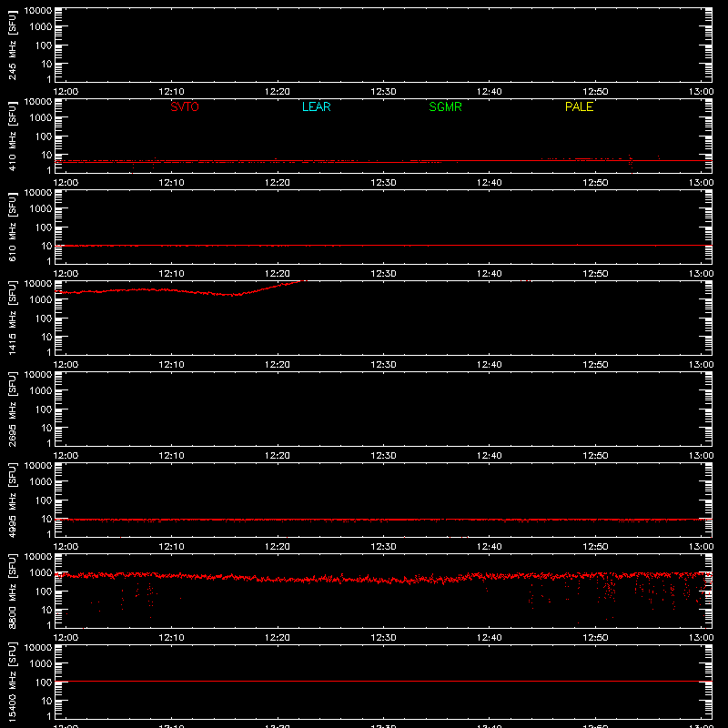Click 12:30 below the 1415 MHz panel
This screenshot has height=728, width=728.
tap(383, 365)
